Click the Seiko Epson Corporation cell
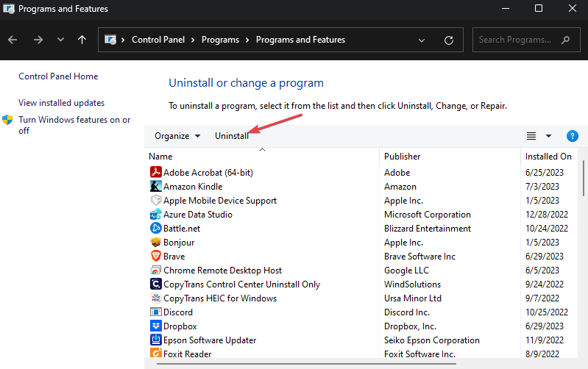 tap(432, 340)
